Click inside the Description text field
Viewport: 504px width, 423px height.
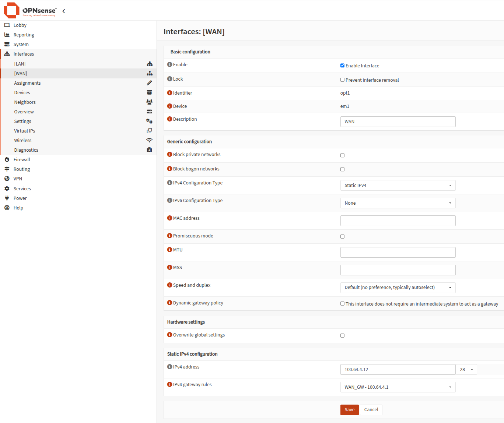coord(398,121)
